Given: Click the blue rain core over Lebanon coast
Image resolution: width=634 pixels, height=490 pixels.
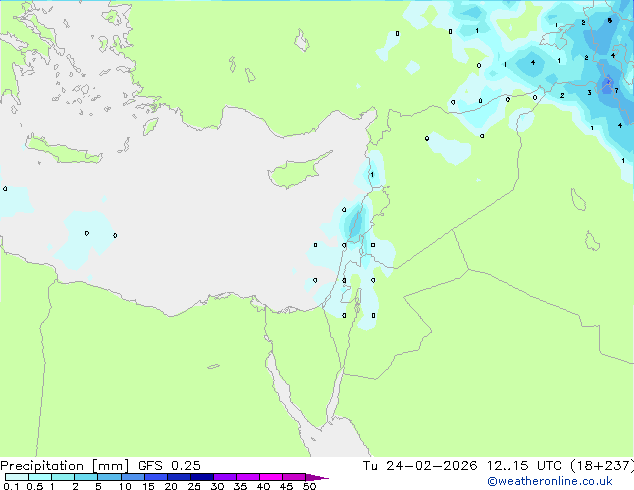Looking at the screenshot, I should (355, 222).
